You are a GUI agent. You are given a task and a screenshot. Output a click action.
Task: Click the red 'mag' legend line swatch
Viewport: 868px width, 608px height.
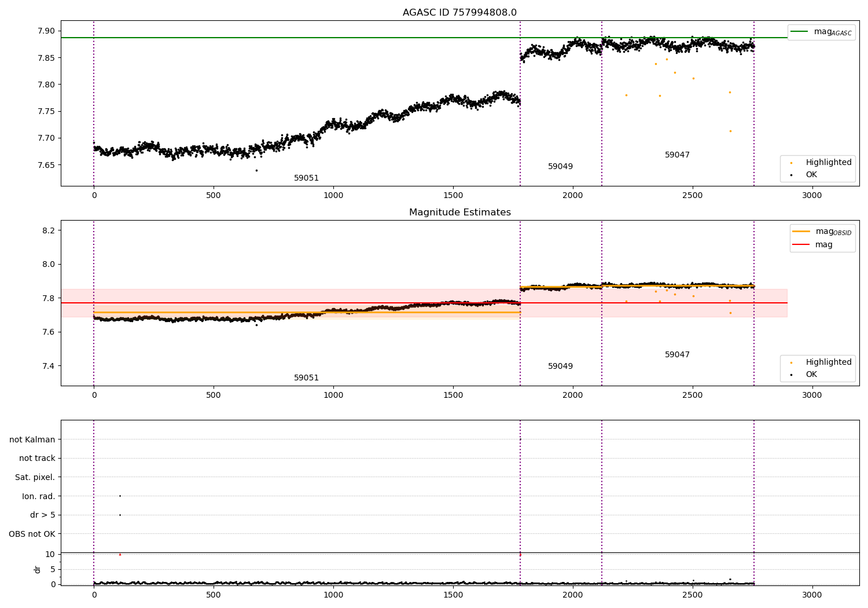tap(801, 244)
